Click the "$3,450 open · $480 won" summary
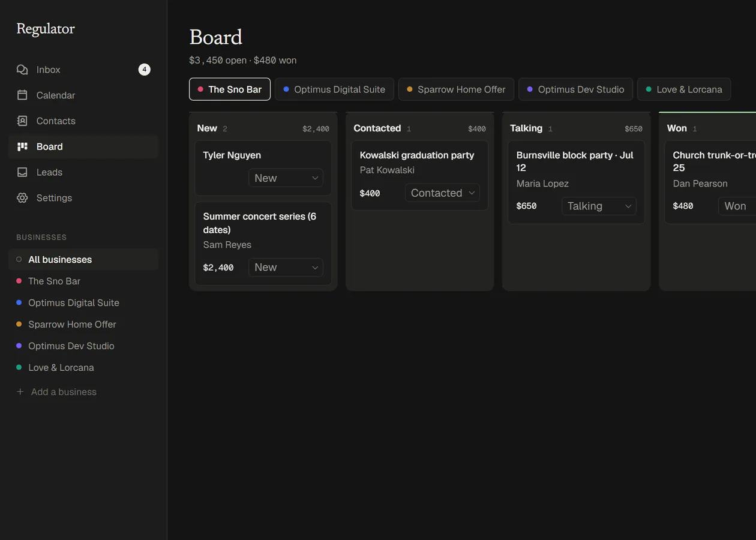This screenshot has height=540, width=756. coord(243,61)
